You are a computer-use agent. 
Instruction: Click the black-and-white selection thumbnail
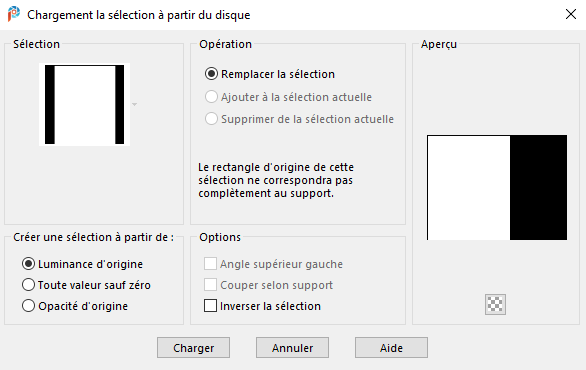(84, 104)
